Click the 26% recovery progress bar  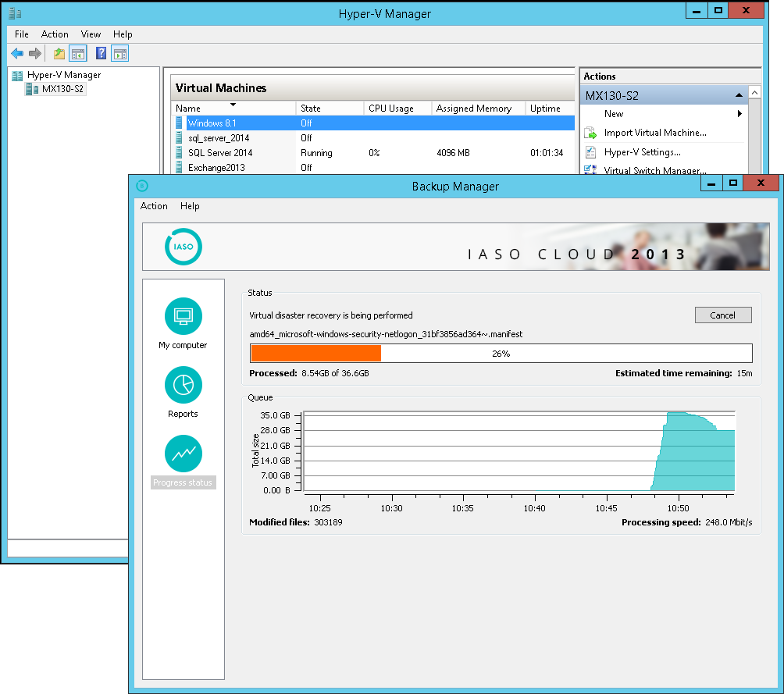point(501,354)
